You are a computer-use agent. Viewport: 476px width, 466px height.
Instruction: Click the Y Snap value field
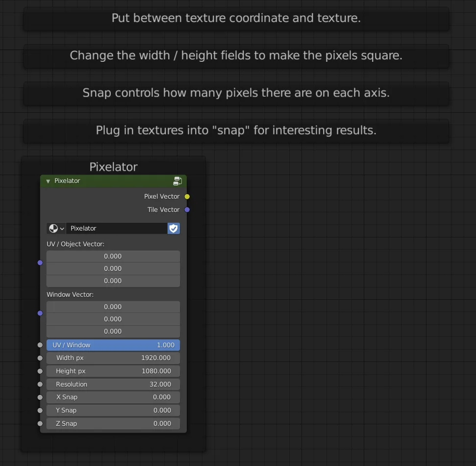pos(113,411)
